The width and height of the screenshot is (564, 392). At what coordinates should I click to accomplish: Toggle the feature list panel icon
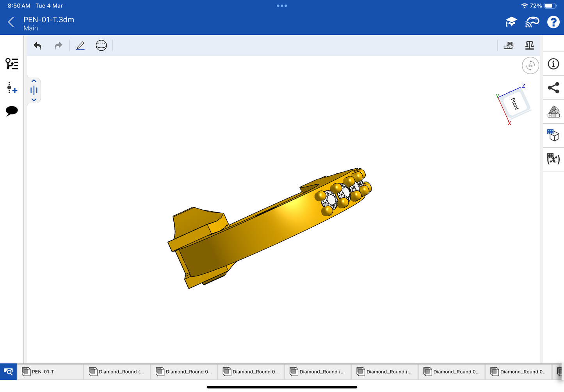(x=12, y=64)
